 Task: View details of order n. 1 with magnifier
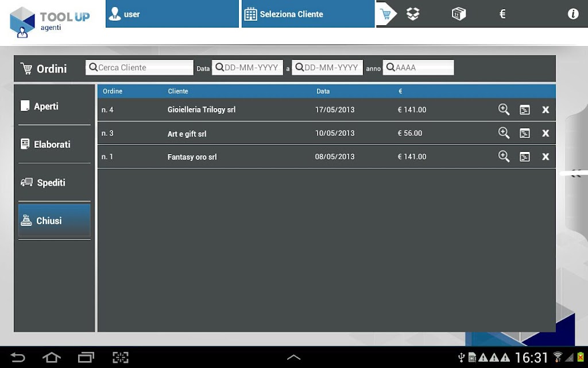coord(504,156)
